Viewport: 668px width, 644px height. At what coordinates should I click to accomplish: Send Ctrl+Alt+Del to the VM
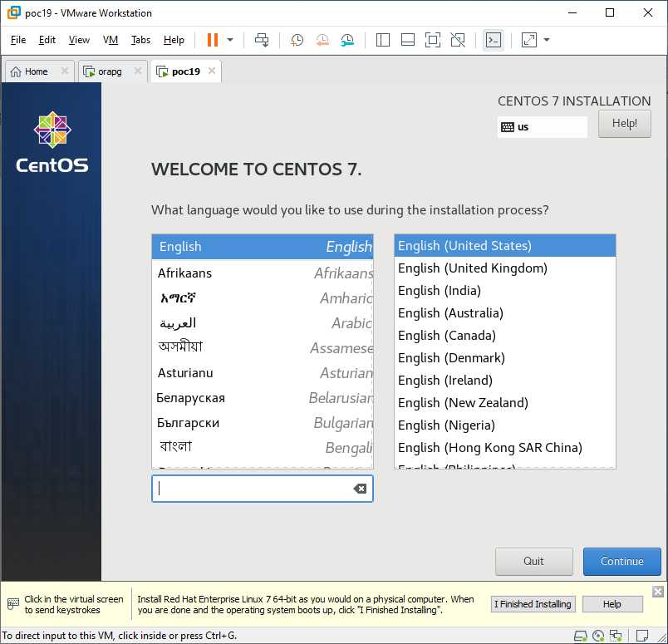[x=262, y=40]
